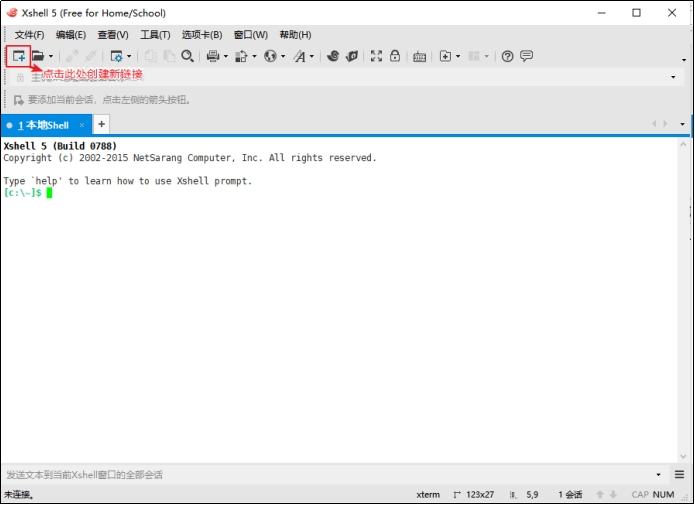Image resolution: width=695 pixels, height=505 pixels.
Task: Expand the open-folder dropdown arrow
Action: (51, 56)
